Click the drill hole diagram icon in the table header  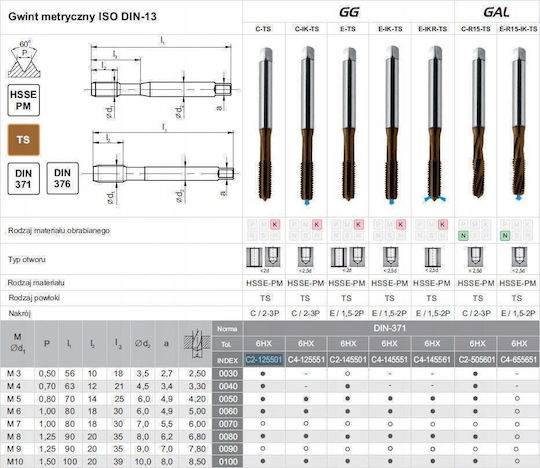197,343
